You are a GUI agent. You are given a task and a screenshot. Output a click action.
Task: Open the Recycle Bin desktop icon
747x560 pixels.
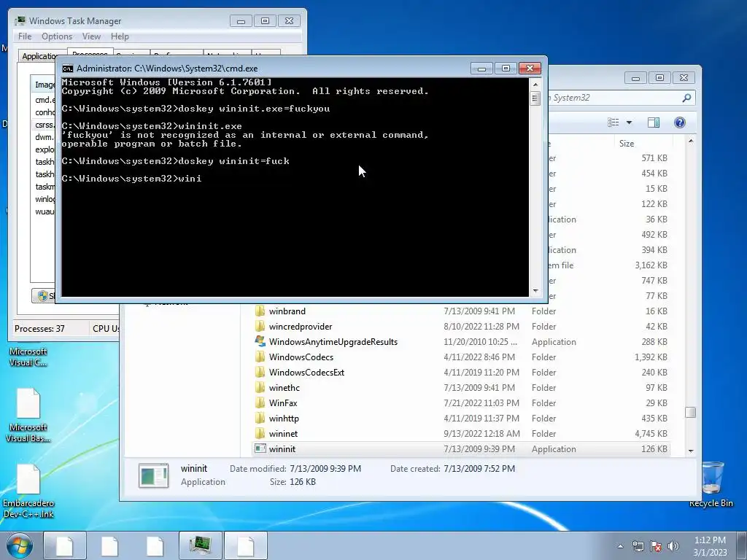[x=711, y=484]
